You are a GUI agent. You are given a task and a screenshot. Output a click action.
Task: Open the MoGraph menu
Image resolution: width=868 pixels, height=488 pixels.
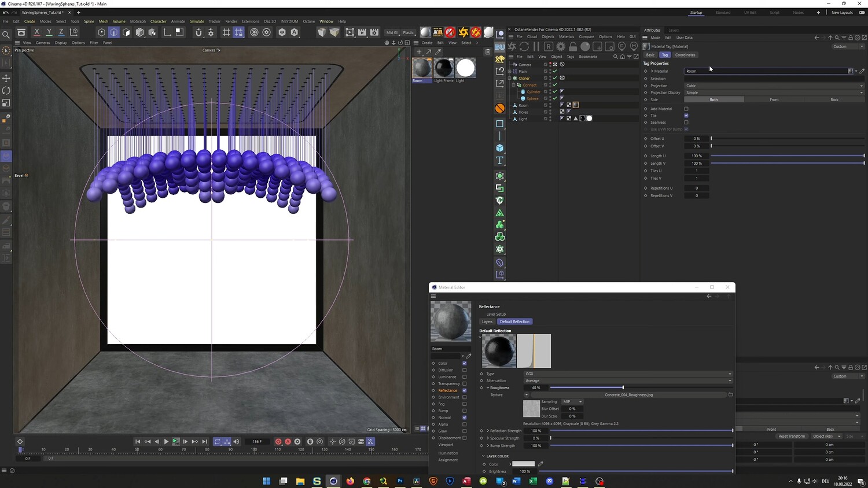pyautogui.click(x=138, y=21)
